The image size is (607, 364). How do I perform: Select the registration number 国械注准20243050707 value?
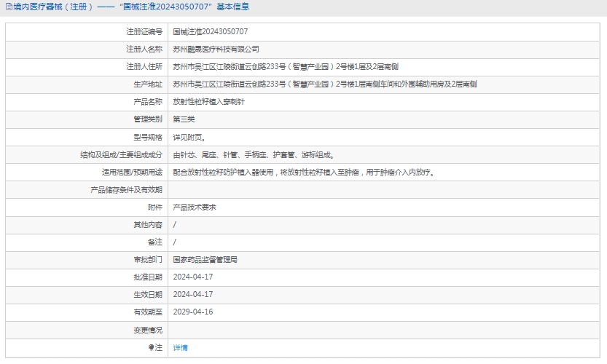[210, 32]
